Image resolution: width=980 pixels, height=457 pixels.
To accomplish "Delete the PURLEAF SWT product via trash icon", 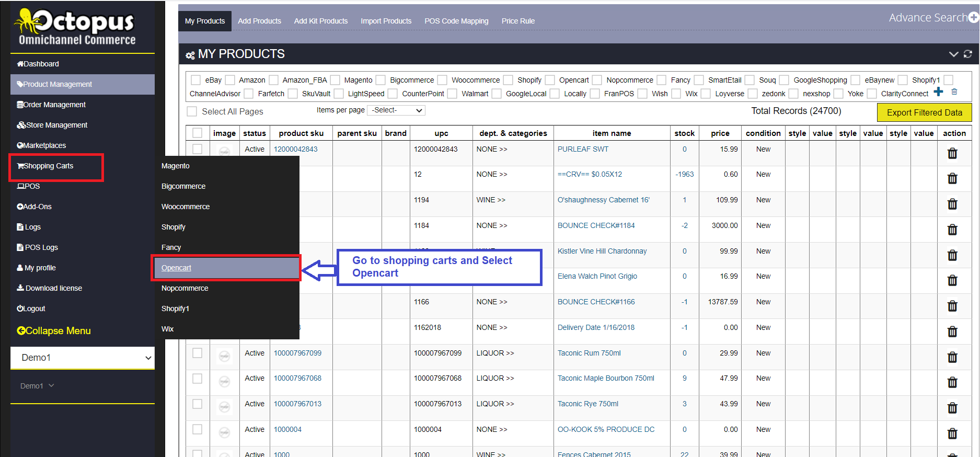I will 952,153.
